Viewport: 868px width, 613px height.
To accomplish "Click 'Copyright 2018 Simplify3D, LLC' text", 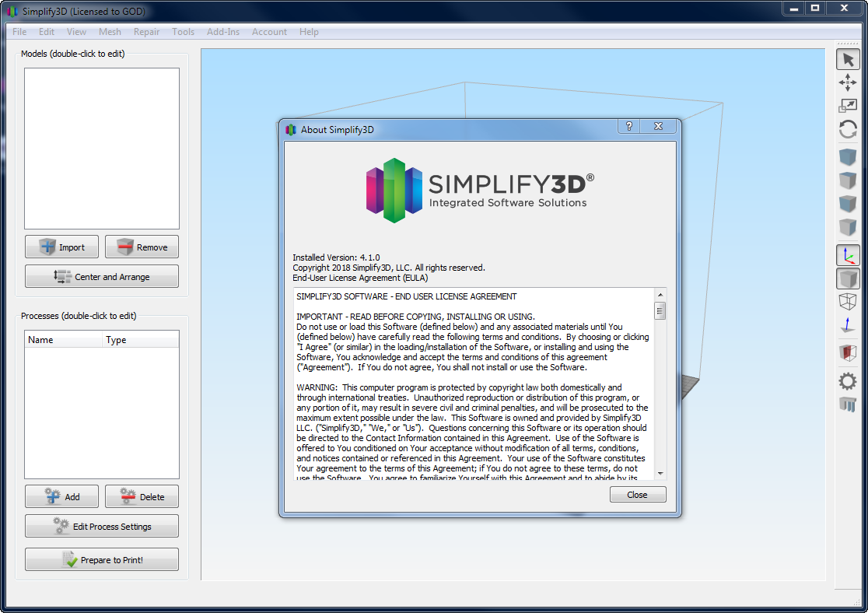I will [x=352, y=268].
